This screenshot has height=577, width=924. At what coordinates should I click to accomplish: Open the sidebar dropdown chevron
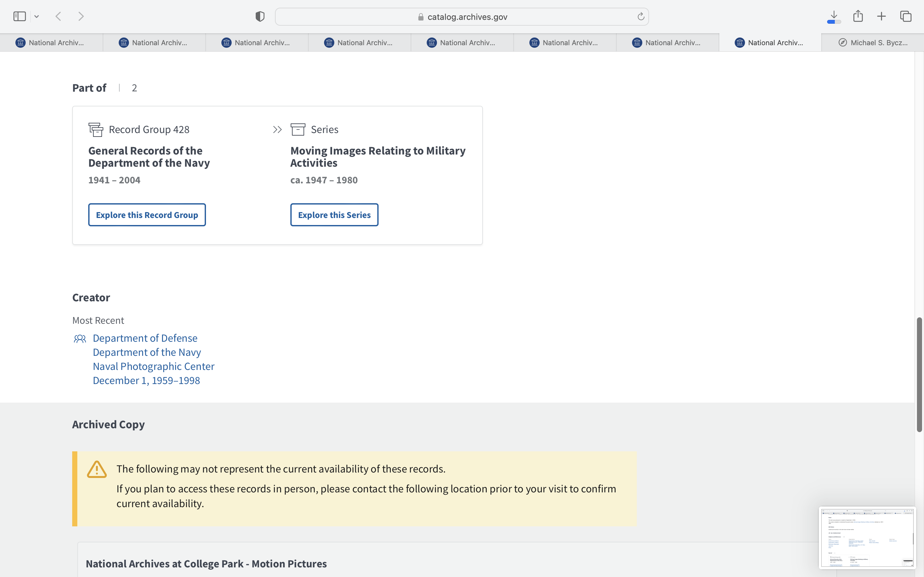coord(37,16)
